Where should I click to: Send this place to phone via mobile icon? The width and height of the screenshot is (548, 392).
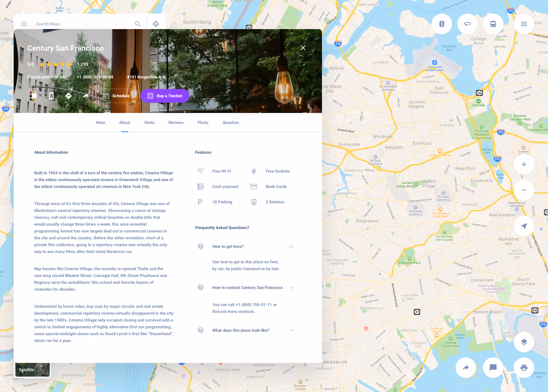[51, 96]
